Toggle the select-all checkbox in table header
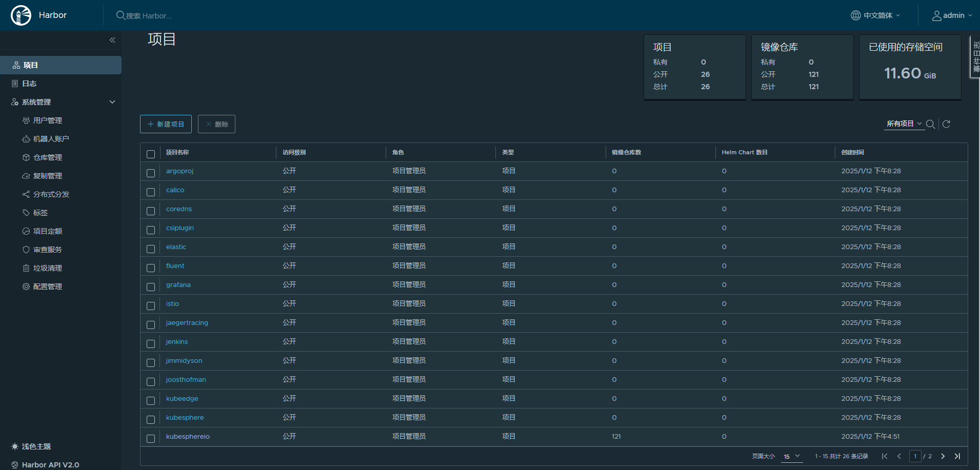Viewport: 980px width, 470px height. 151,154
